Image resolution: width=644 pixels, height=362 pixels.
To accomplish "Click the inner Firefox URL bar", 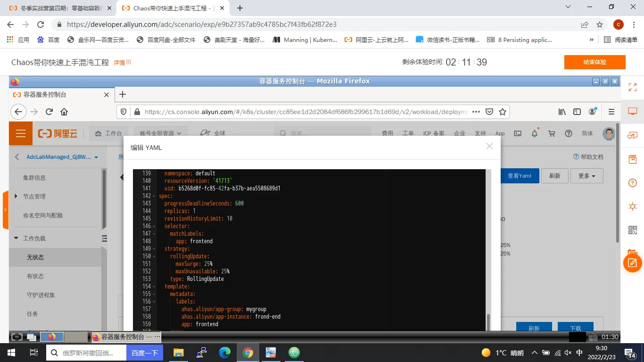I will click(x=306, y=112).
